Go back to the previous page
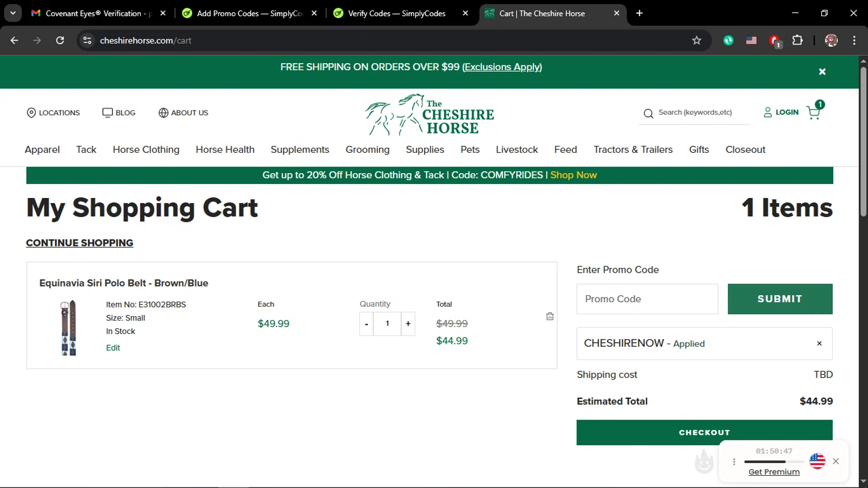The width and height of the screenshot is (868, 488). 14,40
